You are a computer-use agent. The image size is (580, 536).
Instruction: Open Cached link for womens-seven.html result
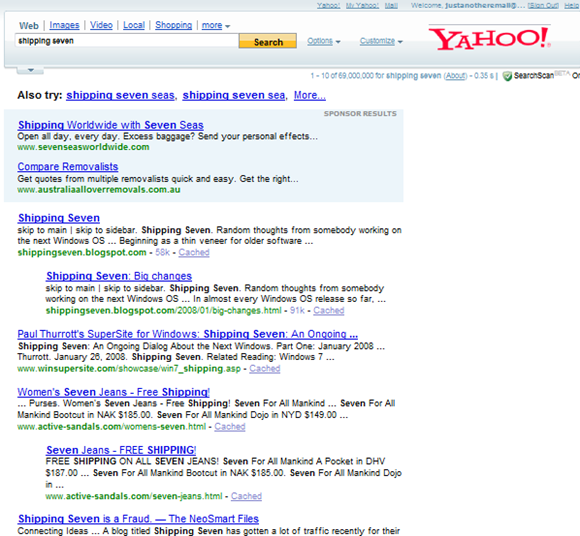click(230, 427)
